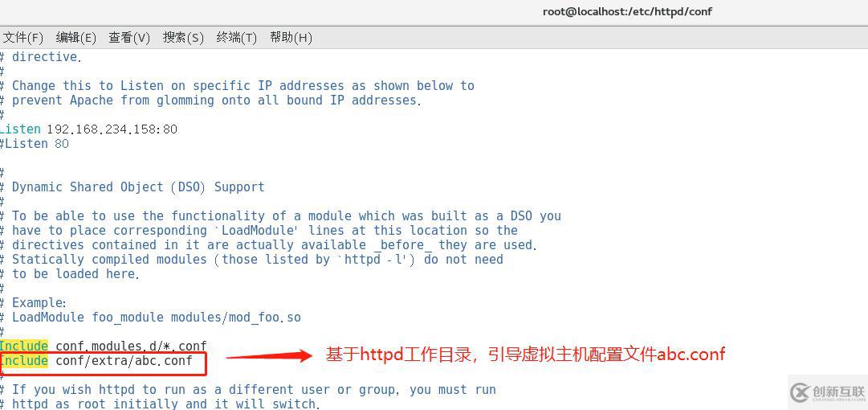Place cursor on Listen 192.168.234.158:80 line

click(88, 129)
